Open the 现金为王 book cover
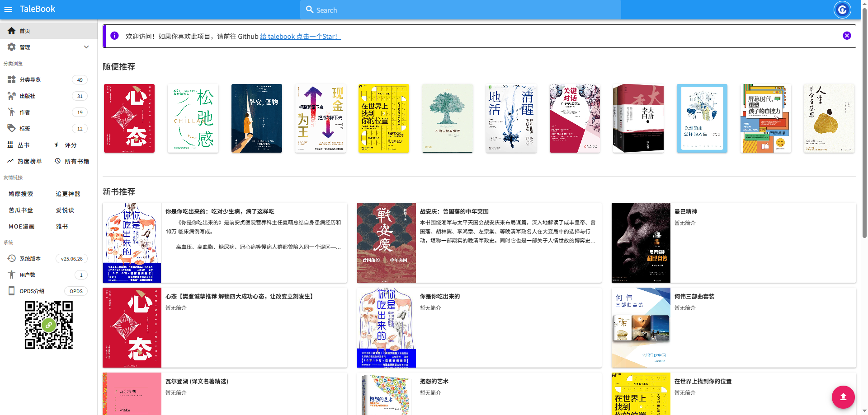The image size is (868, 415). tap(321, 118)
